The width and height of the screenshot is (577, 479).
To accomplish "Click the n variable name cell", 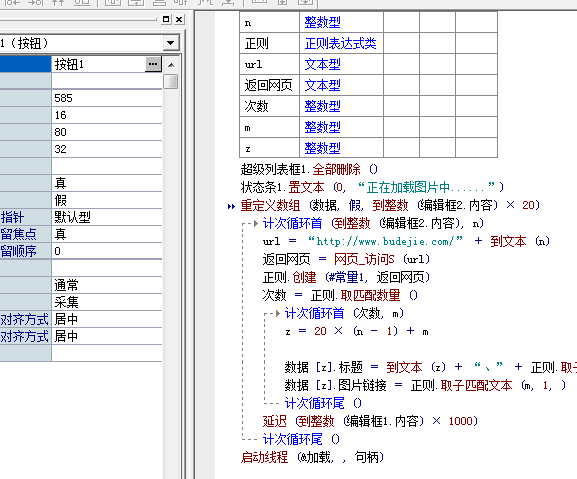I will tap(269, 22).
